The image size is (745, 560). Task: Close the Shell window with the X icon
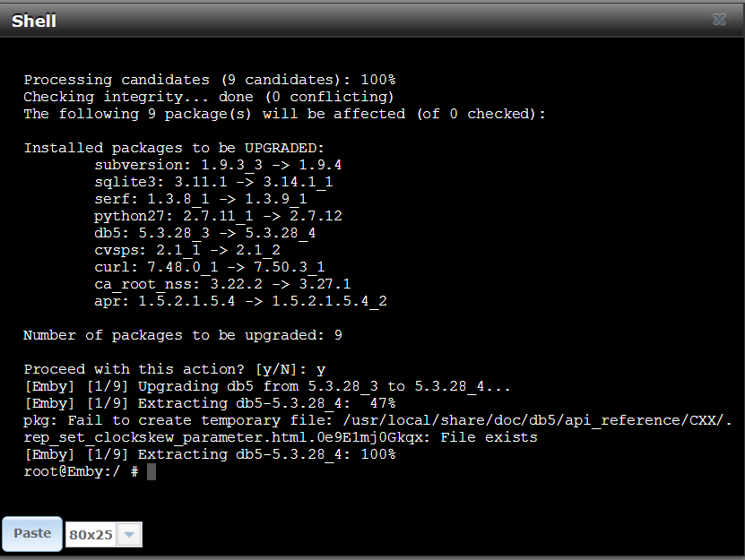(x=719, y=20)
